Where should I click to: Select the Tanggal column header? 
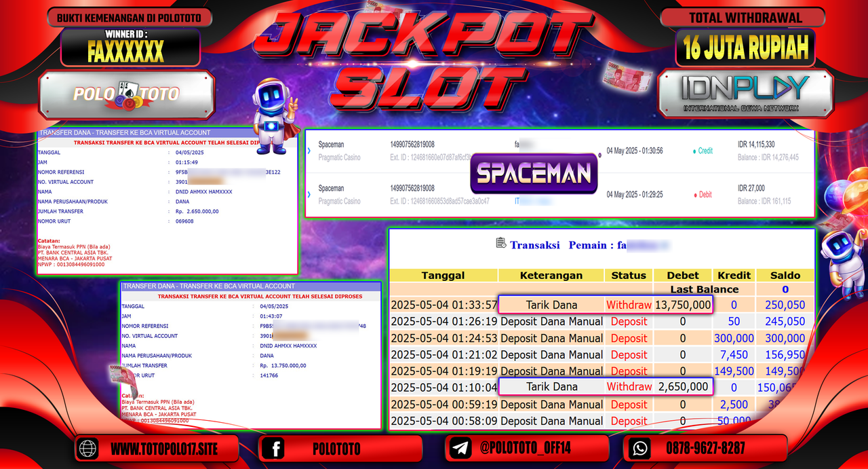pos(443,275)
